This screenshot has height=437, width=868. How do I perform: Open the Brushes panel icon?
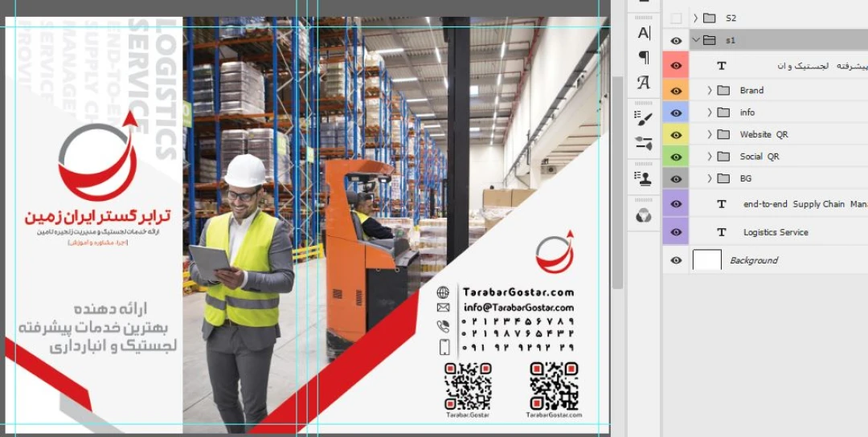pos(644,143)
